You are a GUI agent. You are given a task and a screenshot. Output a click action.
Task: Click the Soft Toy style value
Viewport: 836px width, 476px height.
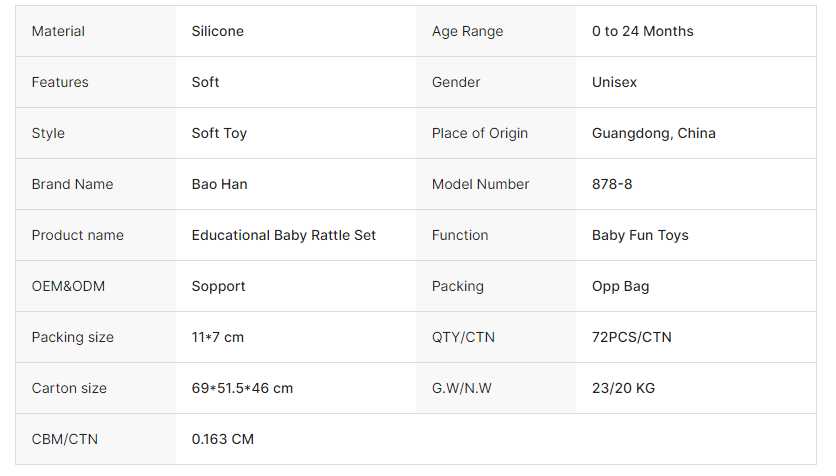[219, 133]
